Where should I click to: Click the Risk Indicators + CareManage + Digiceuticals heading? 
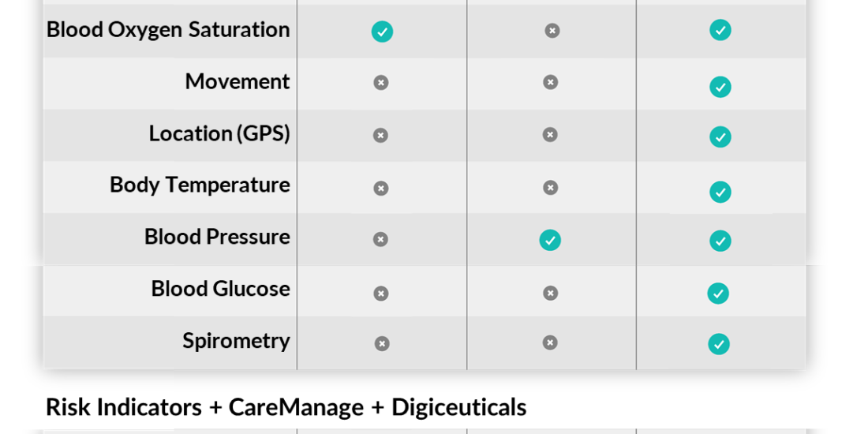286,407
